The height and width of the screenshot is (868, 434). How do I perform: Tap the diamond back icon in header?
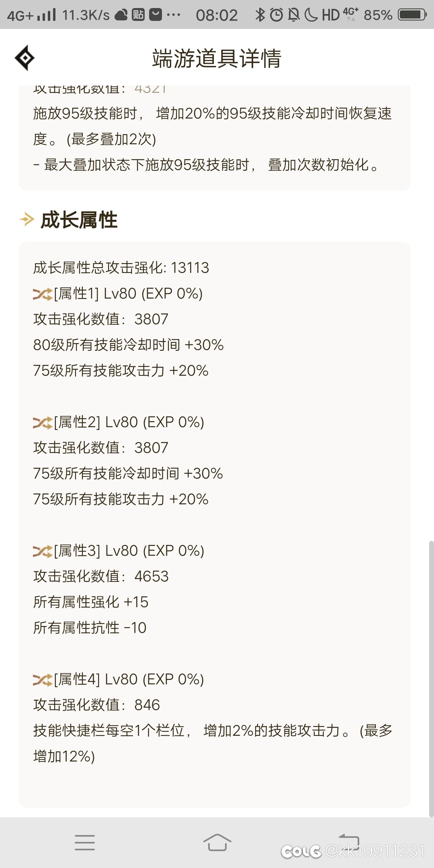tap(25, 58)
